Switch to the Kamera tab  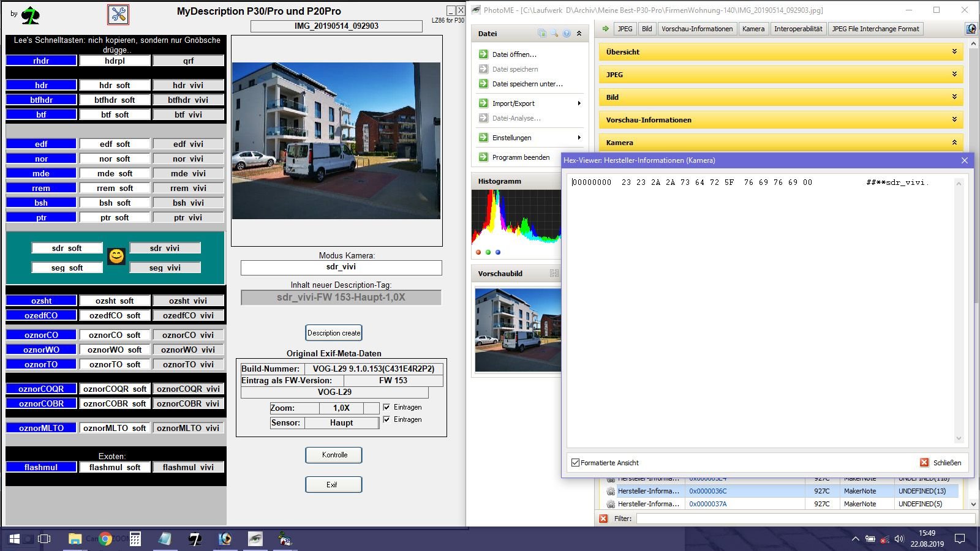pos(753,29)
